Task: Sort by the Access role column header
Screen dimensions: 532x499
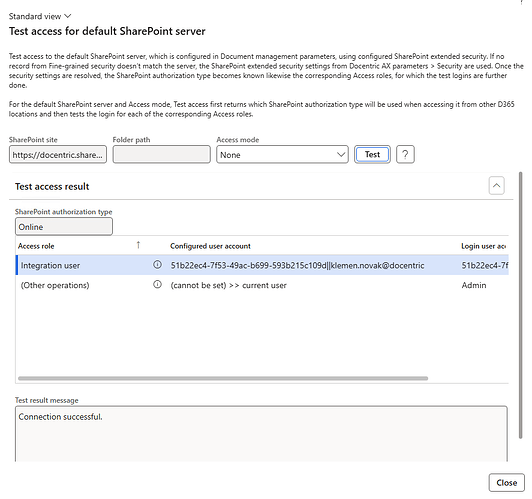Action: 36,246
